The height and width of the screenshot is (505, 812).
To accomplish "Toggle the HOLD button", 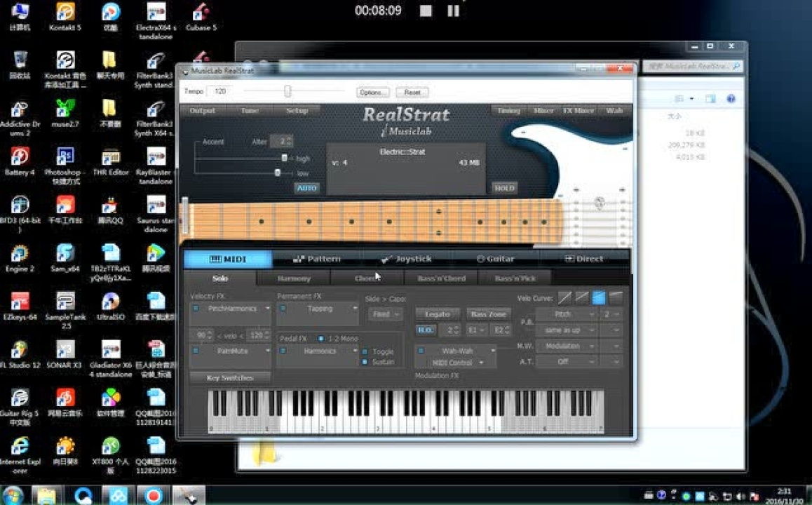I will coord(504,188).
